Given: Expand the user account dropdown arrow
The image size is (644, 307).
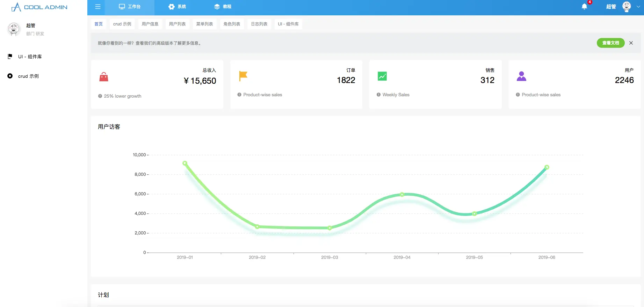Looking at the screenshot, I should click(x=638, y=7).
